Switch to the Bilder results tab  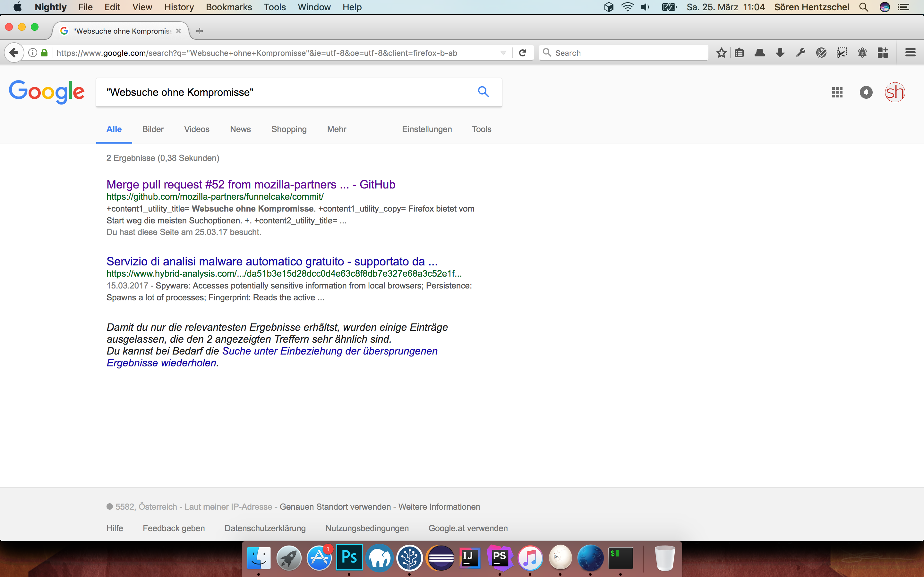(x=153, y=130)
